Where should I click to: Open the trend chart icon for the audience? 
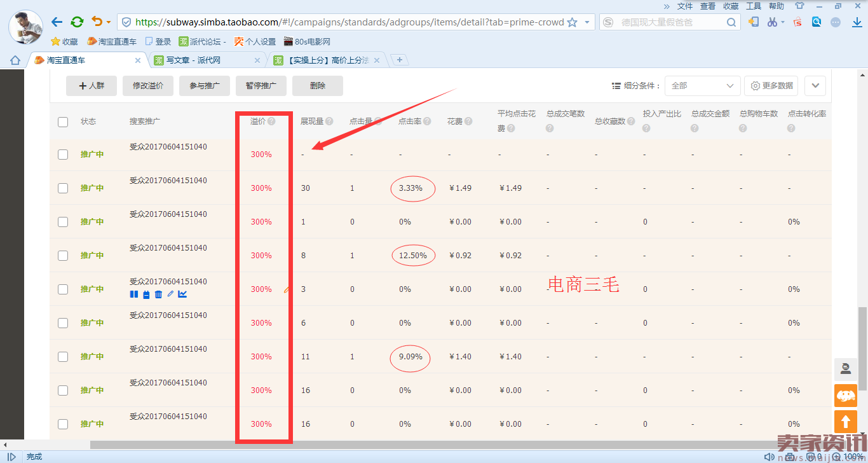[x=182, y=294]
